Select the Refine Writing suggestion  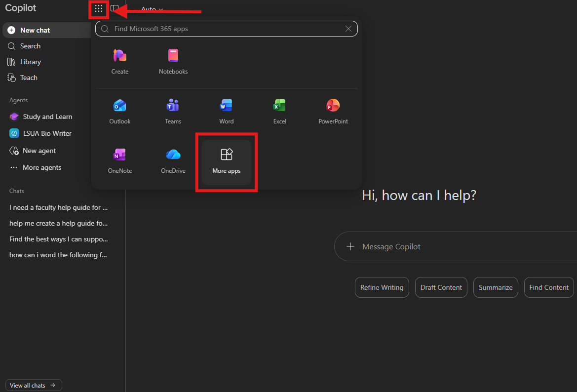[x=382, y=287]
